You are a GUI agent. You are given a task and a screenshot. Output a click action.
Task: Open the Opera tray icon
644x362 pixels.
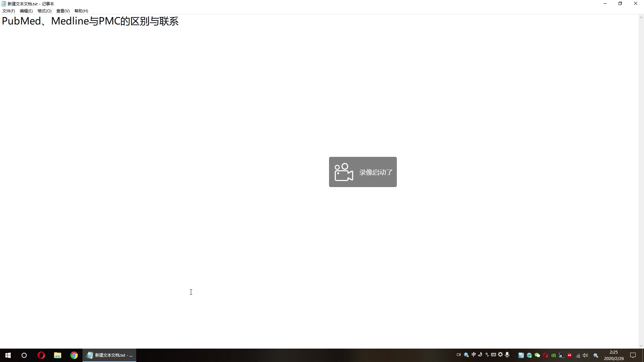pyautogui.click(x=545, y=355)
